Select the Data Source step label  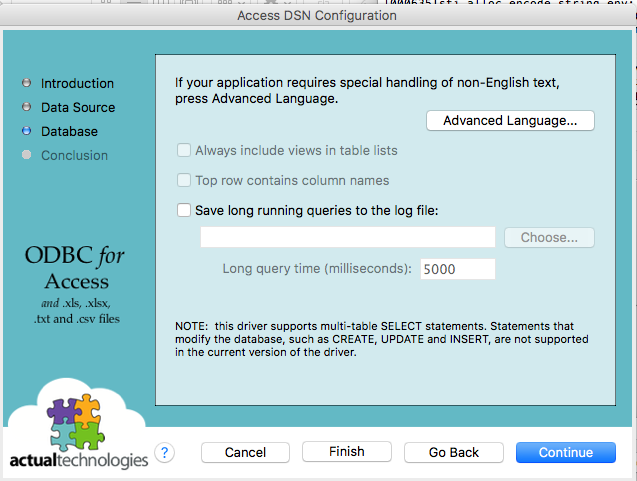[78, 107]
